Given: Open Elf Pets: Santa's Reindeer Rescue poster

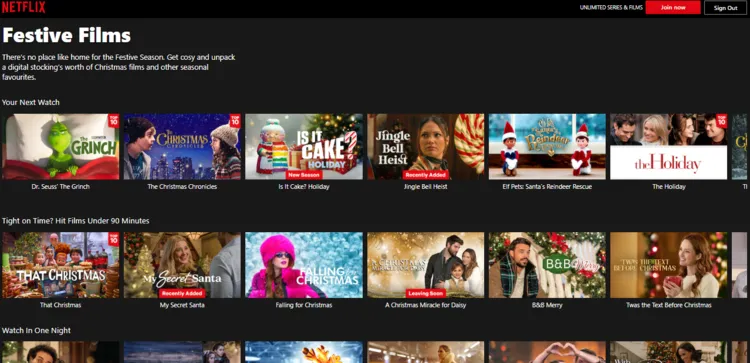Looking at the screenshot, I should click(547, 146).
